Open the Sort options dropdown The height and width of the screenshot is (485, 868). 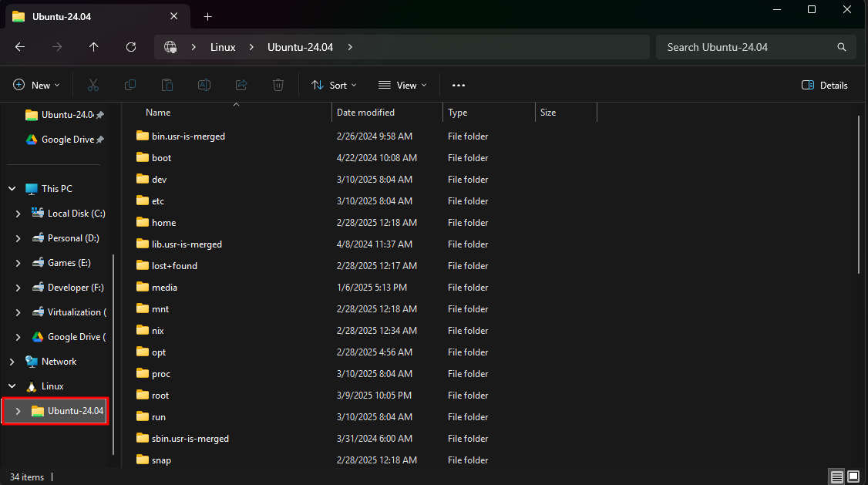(334, 86)
